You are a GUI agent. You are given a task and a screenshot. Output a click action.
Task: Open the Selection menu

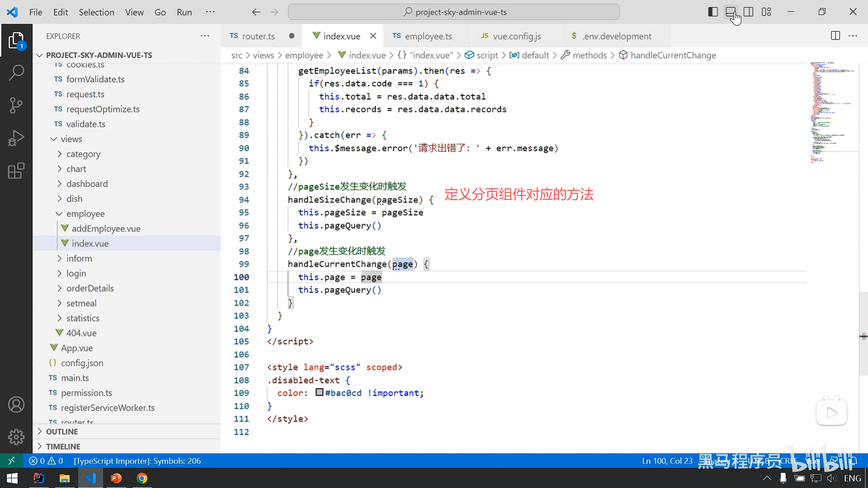(x=96, y=12)
